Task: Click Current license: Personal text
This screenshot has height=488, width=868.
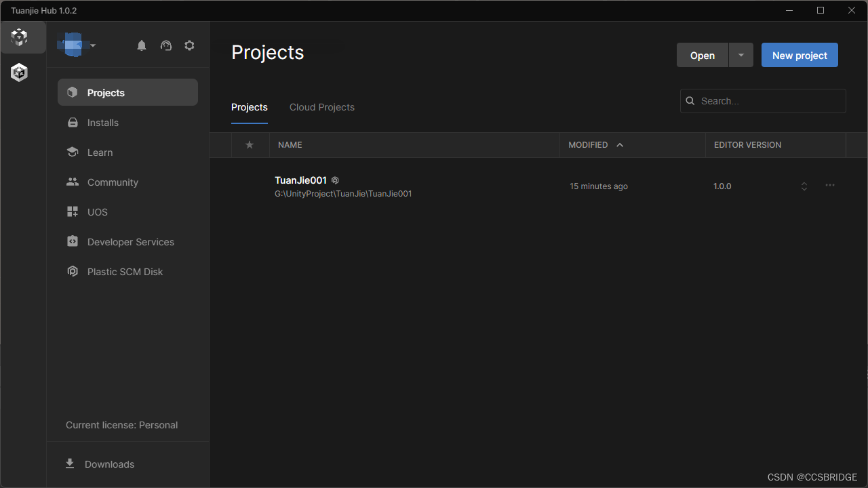Action: pos(121,425)
